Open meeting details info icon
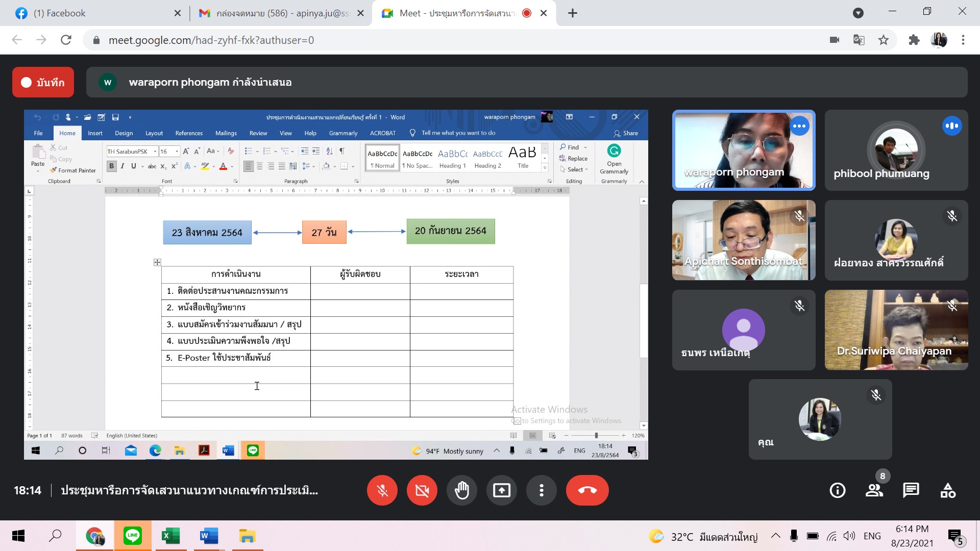Image resolution: width=980 pixels, height=551 pixels. (838, 490)
